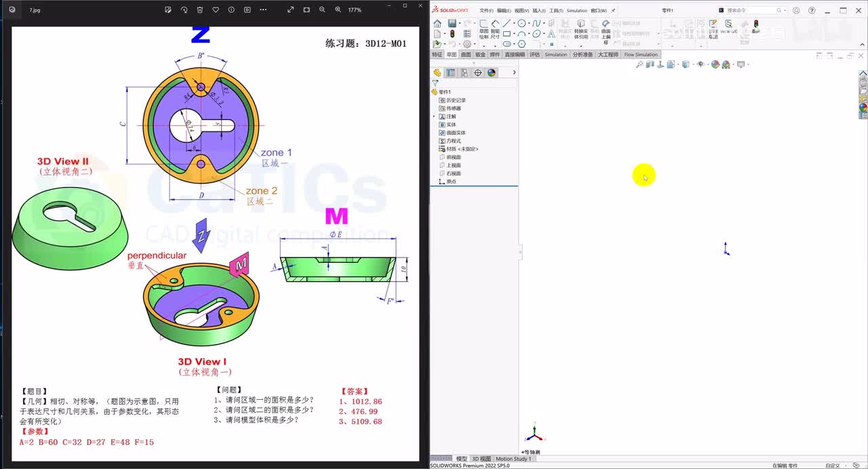Screen dimensions: 868x469
Task: Open SolidWorks Options gear icon
Action: 467,44
